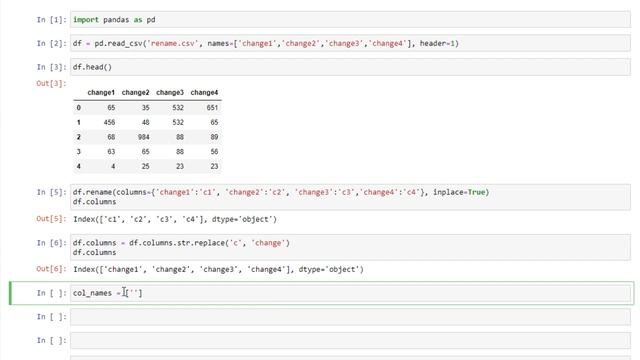The width and height of the screenshot is (640, 360).
Task: Click the value 651 in row 0
Action: tap(212, 108)
